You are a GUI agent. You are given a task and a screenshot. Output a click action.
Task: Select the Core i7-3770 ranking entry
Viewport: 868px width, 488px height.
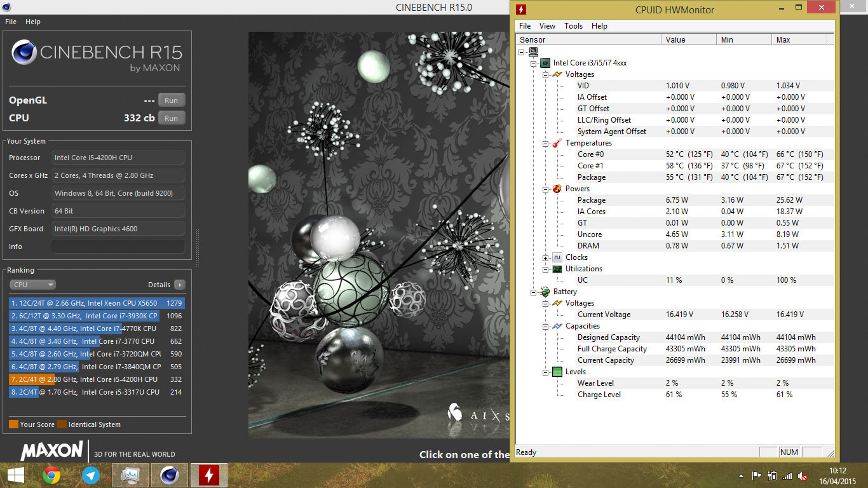click(96, 341)
